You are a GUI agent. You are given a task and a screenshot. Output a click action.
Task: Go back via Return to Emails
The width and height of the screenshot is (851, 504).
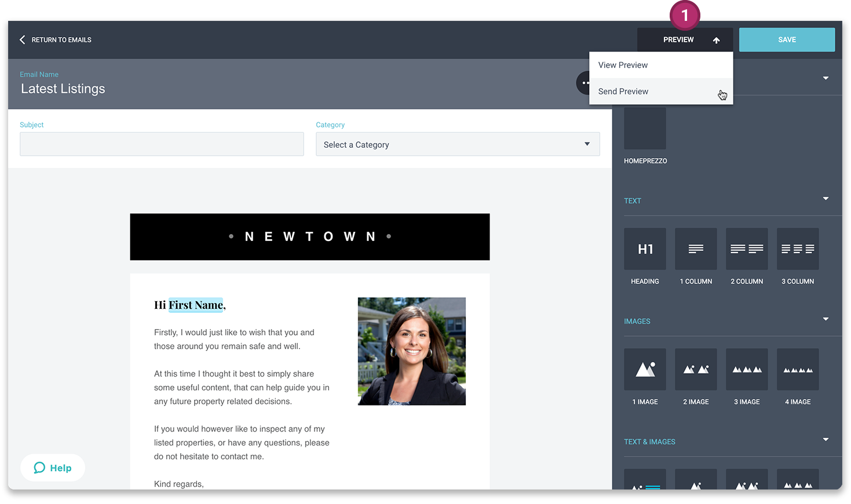61,40
